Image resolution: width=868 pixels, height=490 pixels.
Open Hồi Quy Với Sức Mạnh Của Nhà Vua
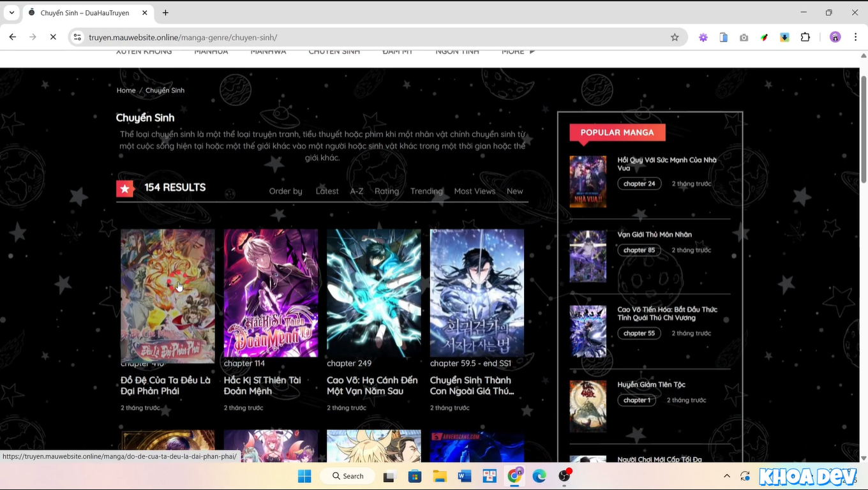click(x=667, y=164)
